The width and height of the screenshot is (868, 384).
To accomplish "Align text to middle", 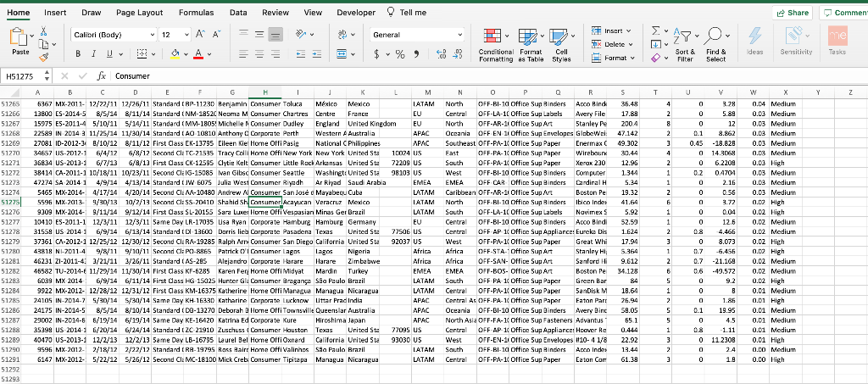I will [x=259, y=34].
